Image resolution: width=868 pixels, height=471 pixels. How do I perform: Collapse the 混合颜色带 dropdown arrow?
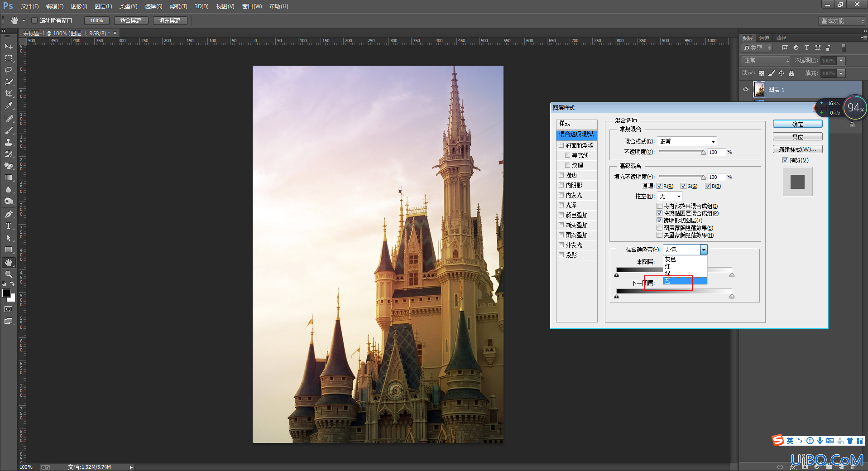[704, 250]
